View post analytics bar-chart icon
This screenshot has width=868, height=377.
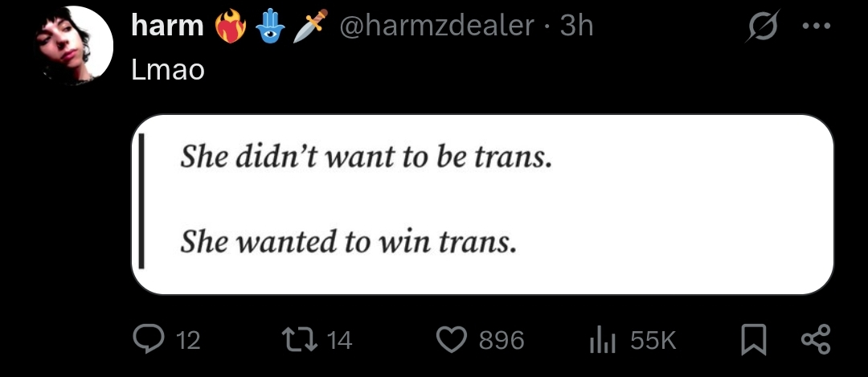[601, 340]
